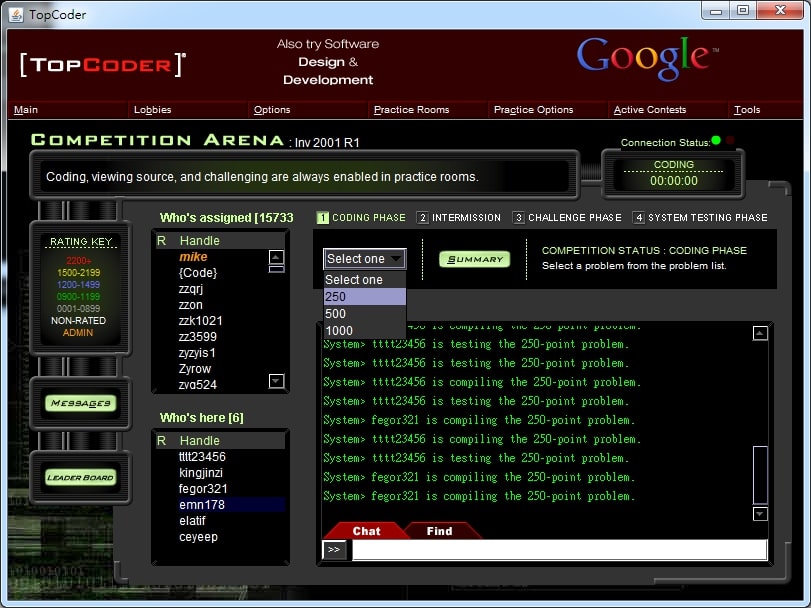
Task: Click the chat message input field
Action: (x=560, y=550)
